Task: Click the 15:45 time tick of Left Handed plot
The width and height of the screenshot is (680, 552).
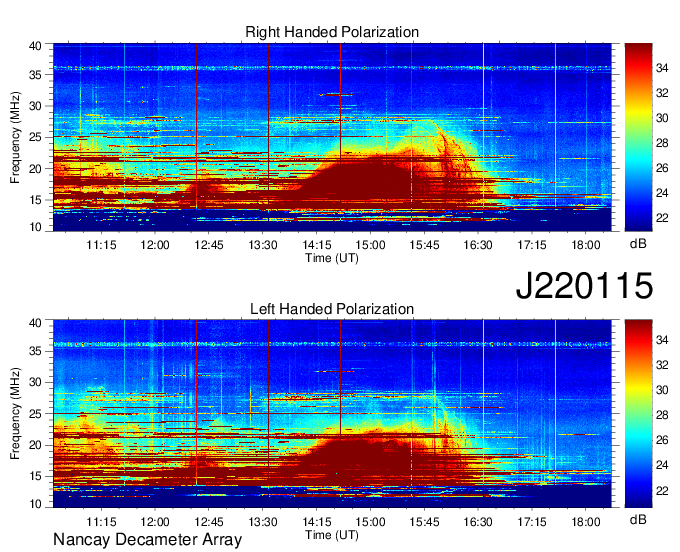Action: pyautogui.click(x=424, y=522)
